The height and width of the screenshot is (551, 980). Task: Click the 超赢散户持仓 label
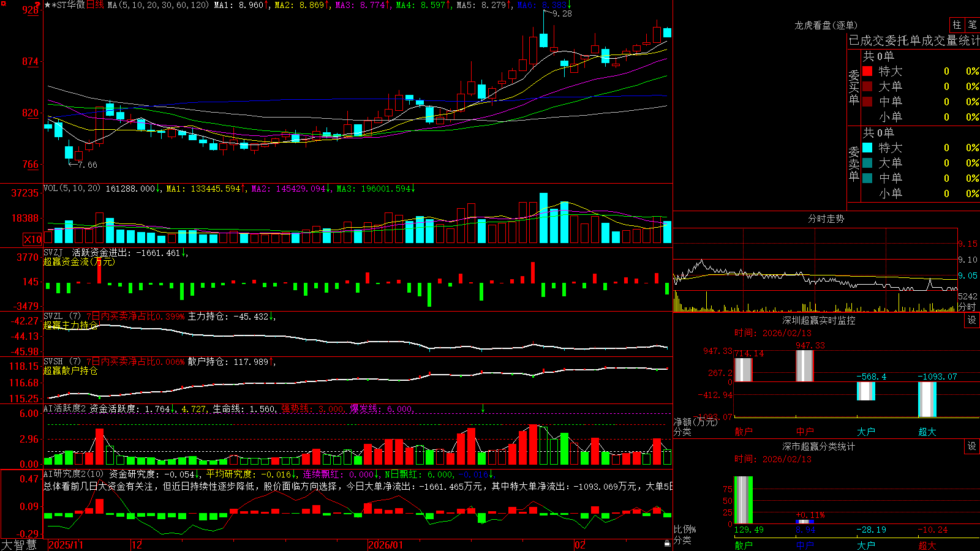pyautogui.click(x=70, y=370)
